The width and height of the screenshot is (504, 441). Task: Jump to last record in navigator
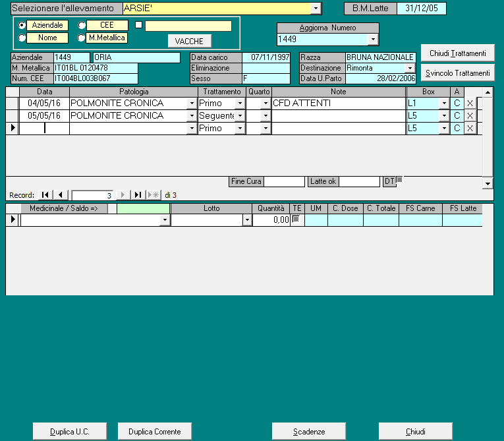(138, 195)
